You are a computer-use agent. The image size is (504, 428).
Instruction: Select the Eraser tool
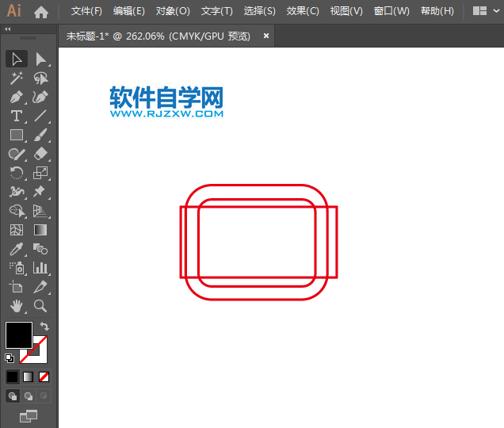point(40,154)
